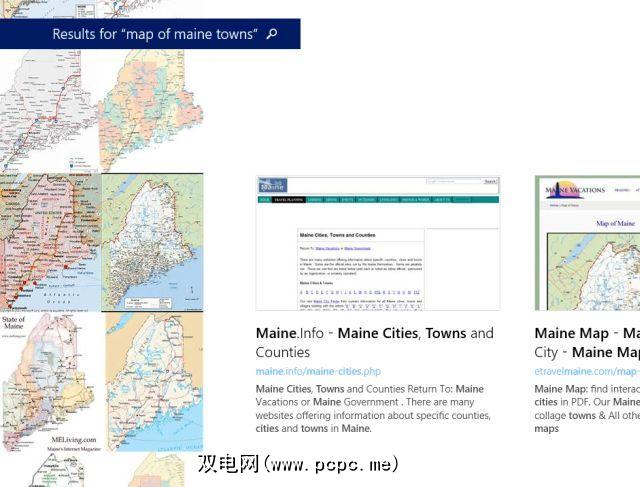Click the search magnifier icon in results header
This screenshot has width=640, height=487.
[272, 34]
